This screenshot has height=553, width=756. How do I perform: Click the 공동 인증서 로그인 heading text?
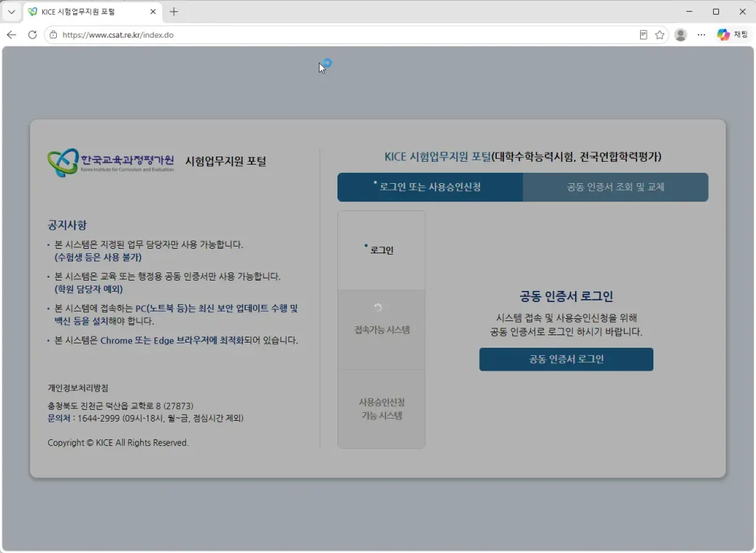pos(566,296)
